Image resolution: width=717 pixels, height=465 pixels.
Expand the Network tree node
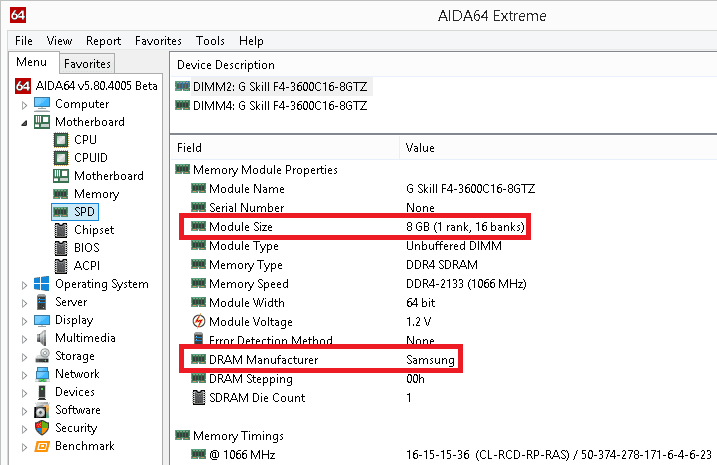[24, 375]
